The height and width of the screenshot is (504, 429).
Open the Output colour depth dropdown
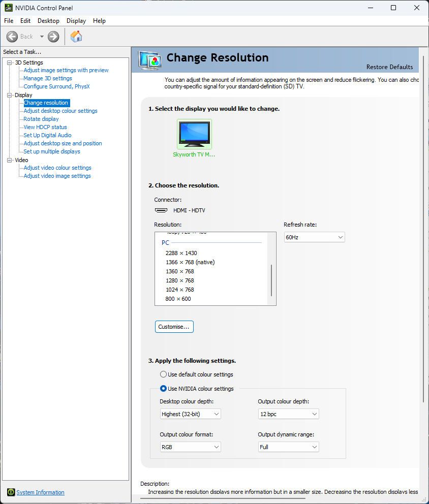click(x=289, y=414)
